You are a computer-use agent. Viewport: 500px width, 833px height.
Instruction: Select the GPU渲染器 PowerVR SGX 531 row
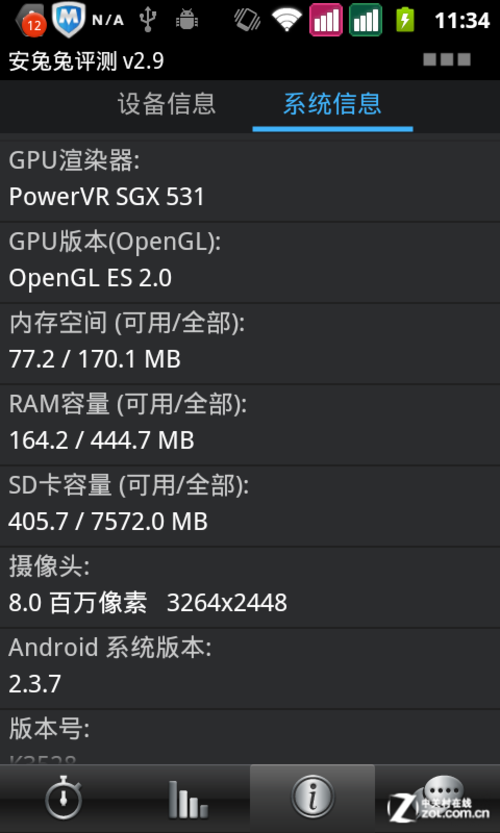tap(250, 181)
